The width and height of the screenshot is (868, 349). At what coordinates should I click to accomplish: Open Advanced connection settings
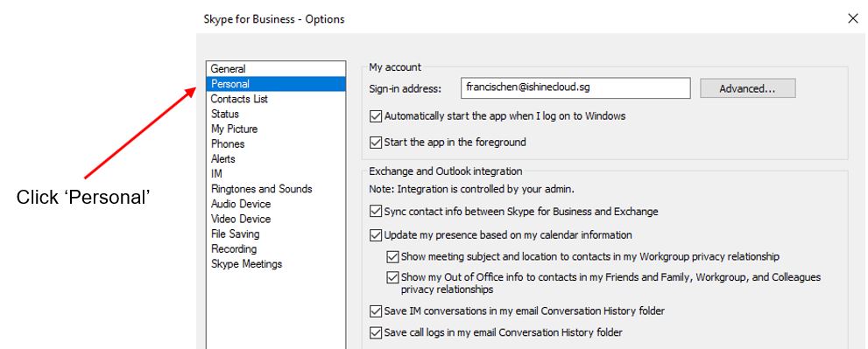coord(747,88)
